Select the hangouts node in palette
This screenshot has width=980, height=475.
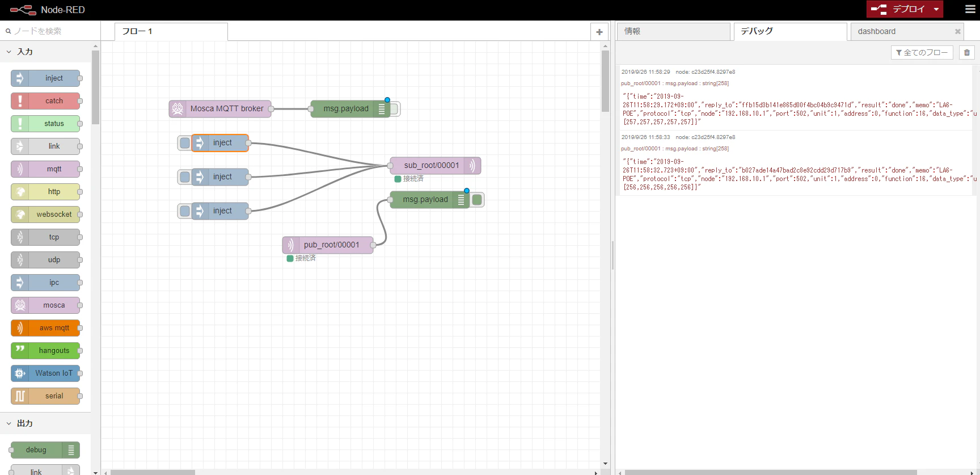click(46, 351)
